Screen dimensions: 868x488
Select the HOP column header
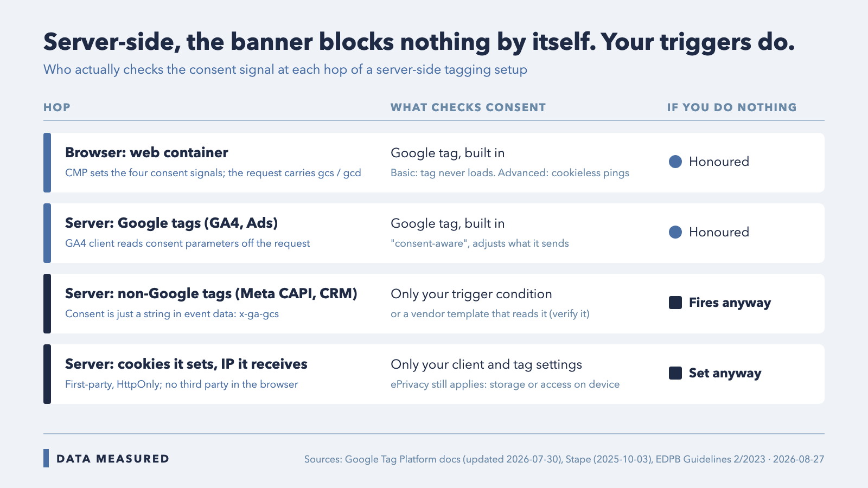pos(57,107)
